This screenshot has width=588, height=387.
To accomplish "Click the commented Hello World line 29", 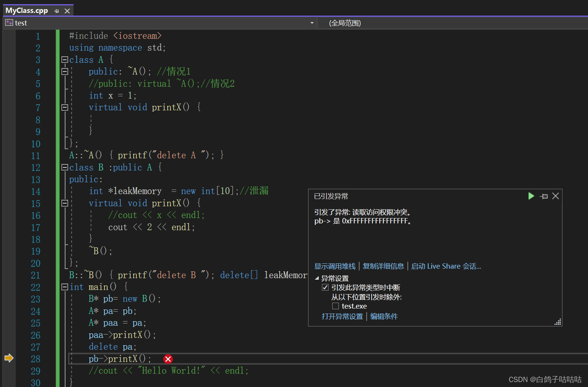I will (x=169, y=371).
